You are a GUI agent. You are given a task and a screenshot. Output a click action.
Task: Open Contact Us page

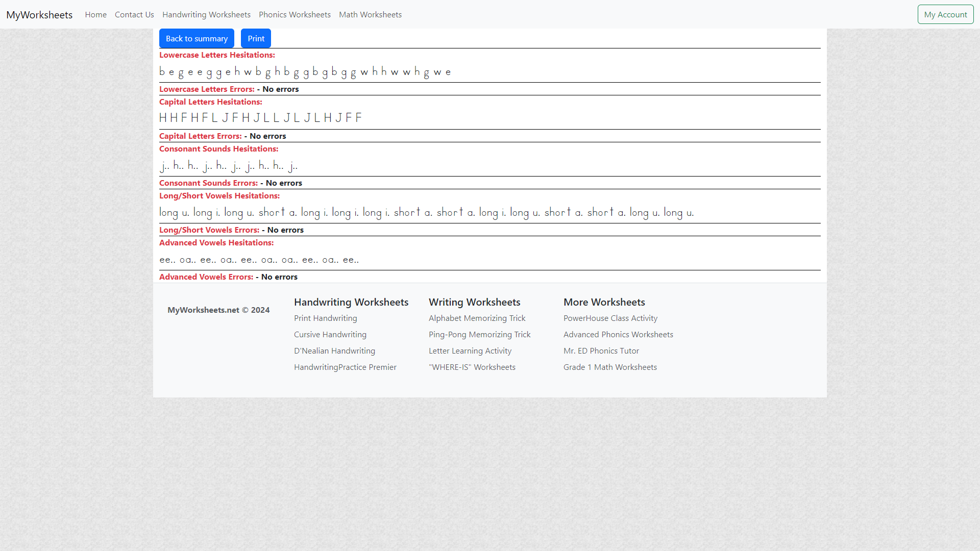(x=134, y=15)
